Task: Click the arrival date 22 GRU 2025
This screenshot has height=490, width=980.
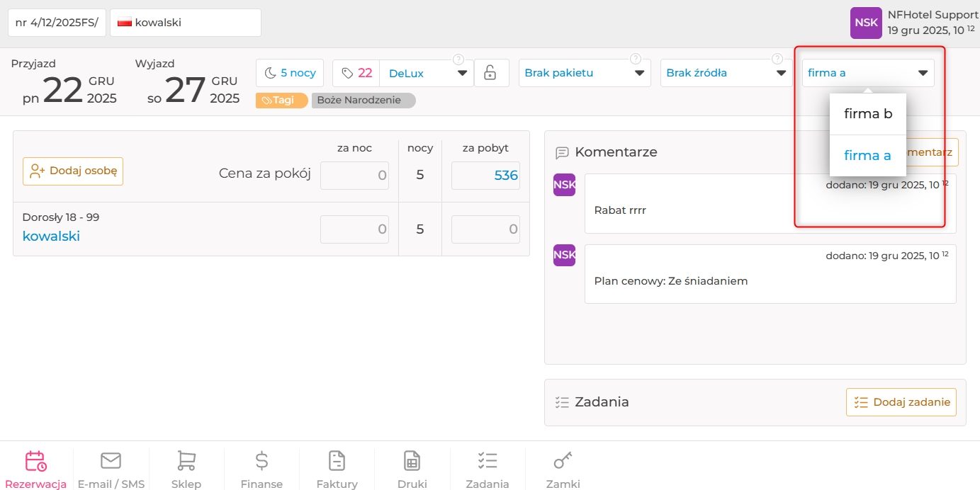Action: 69,90
